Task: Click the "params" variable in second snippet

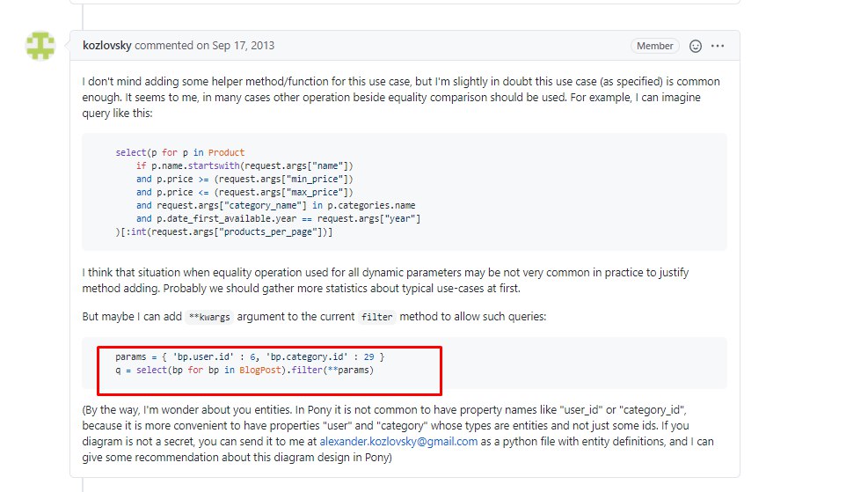Action: point(131,357)
